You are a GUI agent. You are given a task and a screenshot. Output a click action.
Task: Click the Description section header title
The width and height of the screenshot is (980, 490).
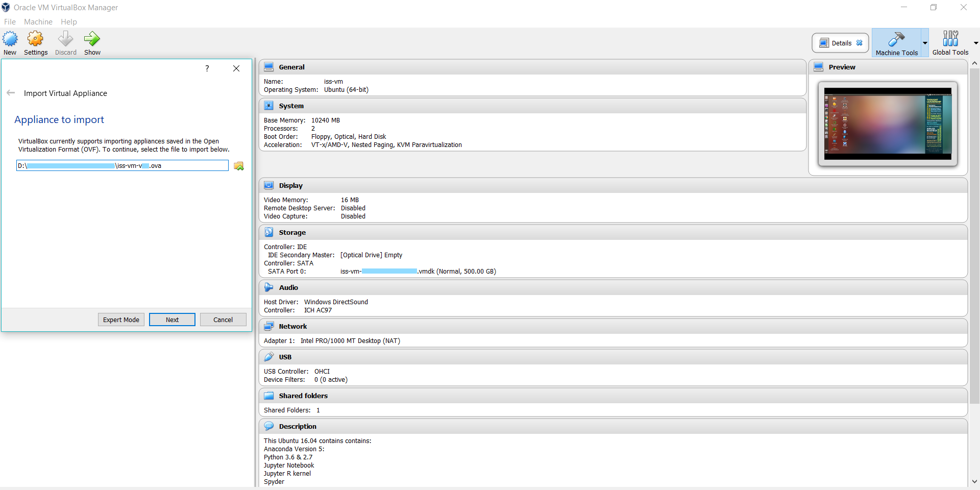tap(298, 426)
